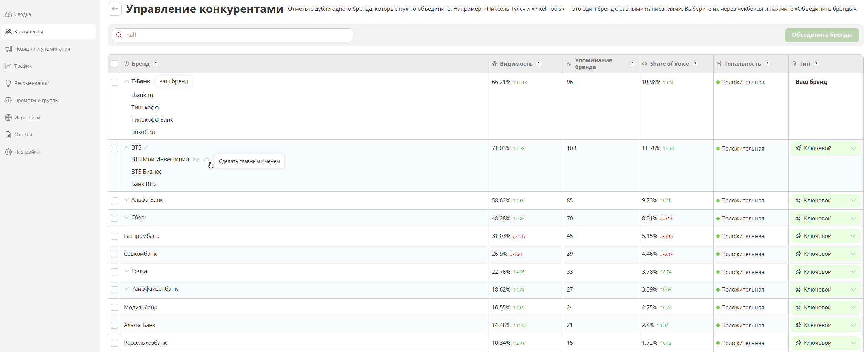
Task: Open help tooltip icon for Видимость column
Action: [539, 64]
